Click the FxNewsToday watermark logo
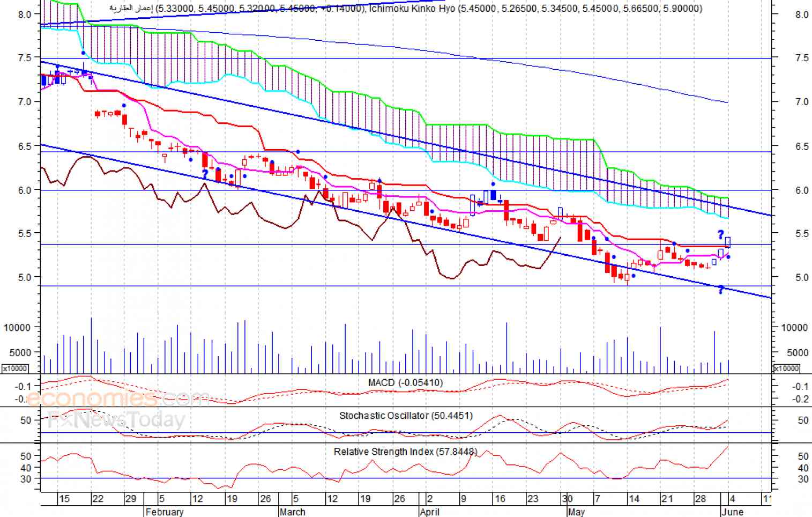This screenshot has height=517, width=812. pos(116,420)
